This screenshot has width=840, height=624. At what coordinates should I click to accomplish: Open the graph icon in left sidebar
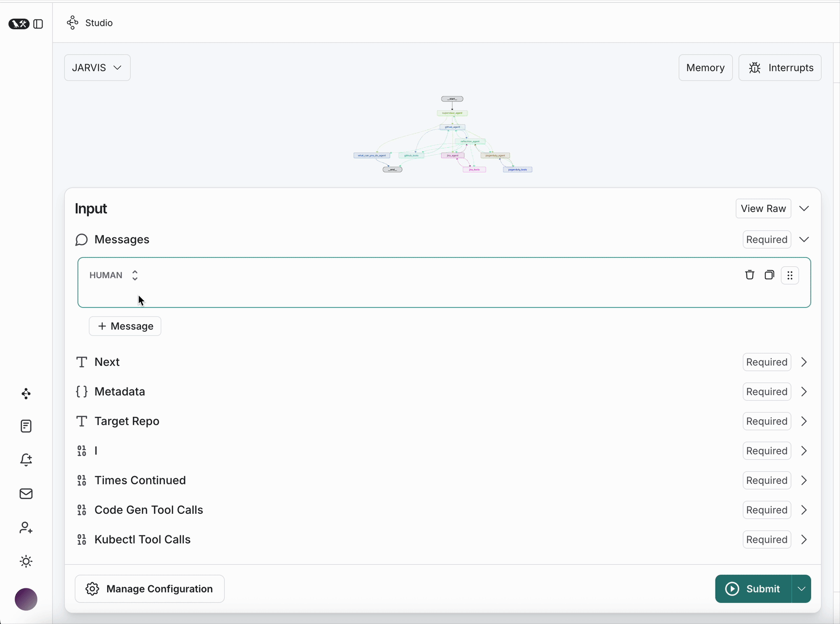pyautogui.click(x=26, y=394)
